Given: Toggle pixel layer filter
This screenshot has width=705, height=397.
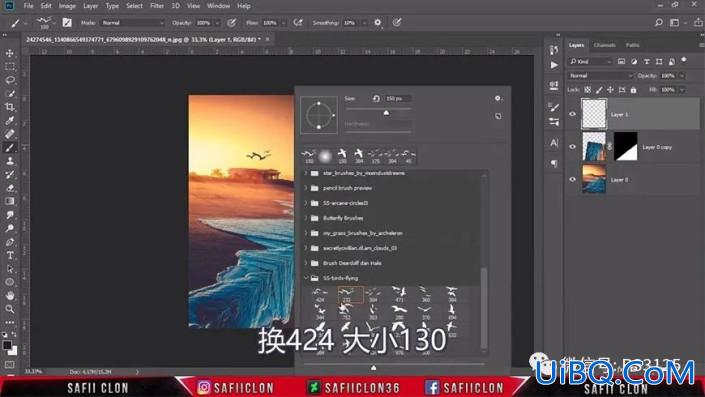Looking at the screenshot, I should [621, 61].
